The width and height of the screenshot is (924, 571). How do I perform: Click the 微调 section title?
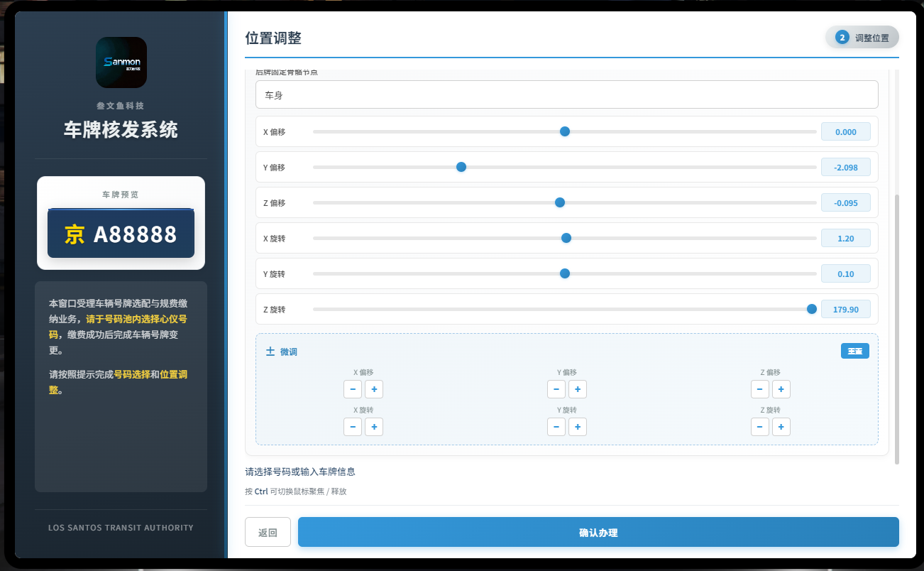(289, 352)
